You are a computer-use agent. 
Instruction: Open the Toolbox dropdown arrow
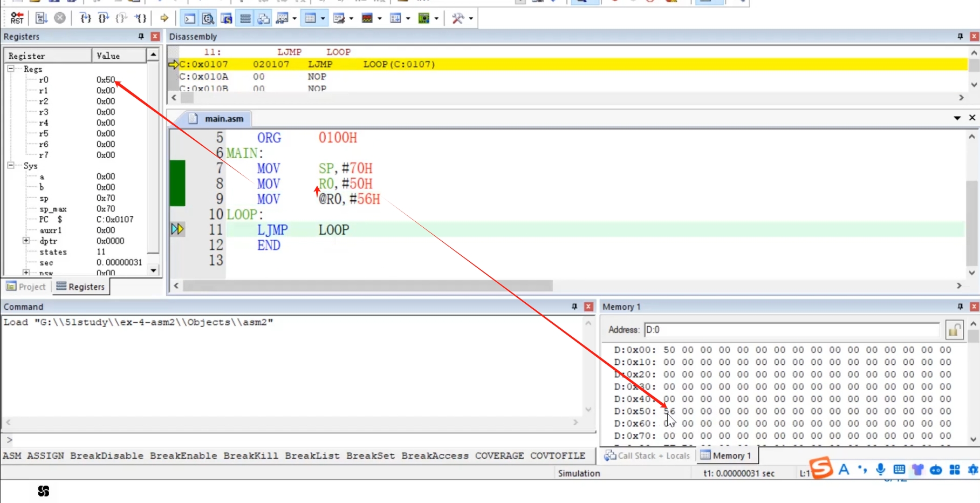coord(471,19)
